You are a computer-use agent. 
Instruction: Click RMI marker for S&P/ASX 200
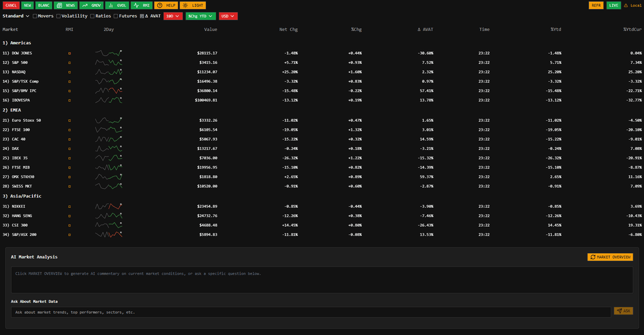(69, 235)
